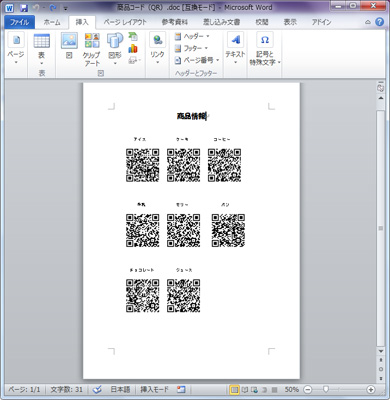Open the 差し込み文書 tab
The width and height of the screenshot is (390, 400).
(x=222, y=22)
